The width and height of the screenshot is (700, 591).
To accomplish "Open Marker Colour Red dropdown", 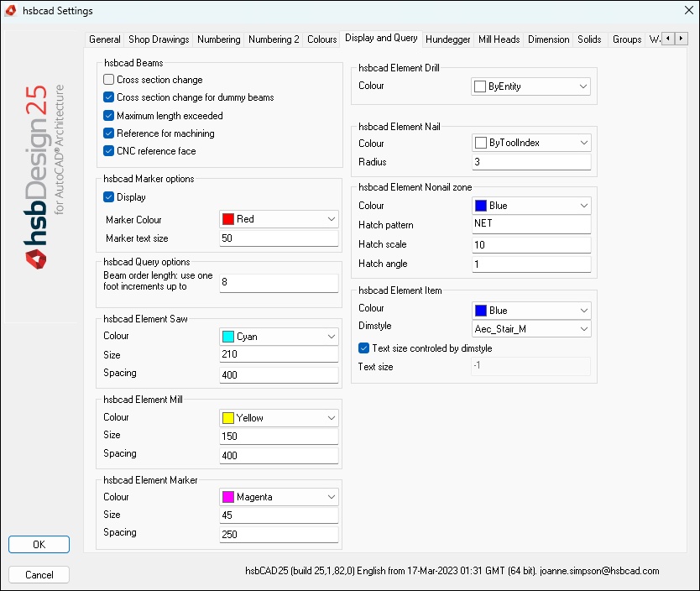I will [279, 219].
